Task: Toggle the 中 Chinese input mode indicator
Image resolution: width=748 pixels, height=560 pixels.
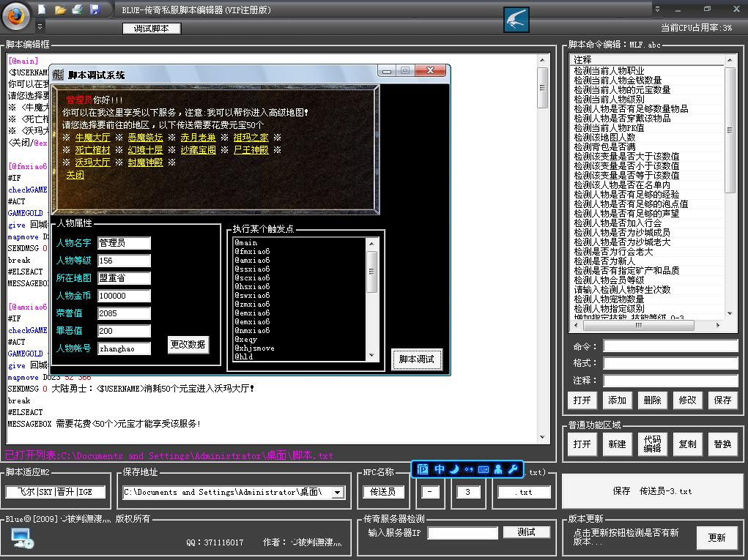Action: (440, 469)
